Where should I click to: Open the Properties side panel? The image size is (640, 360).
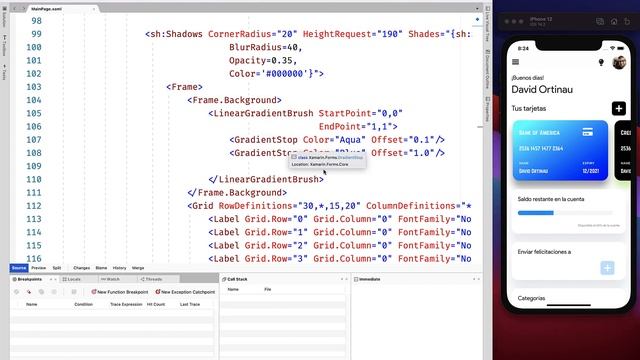click(x=488, y=109)
